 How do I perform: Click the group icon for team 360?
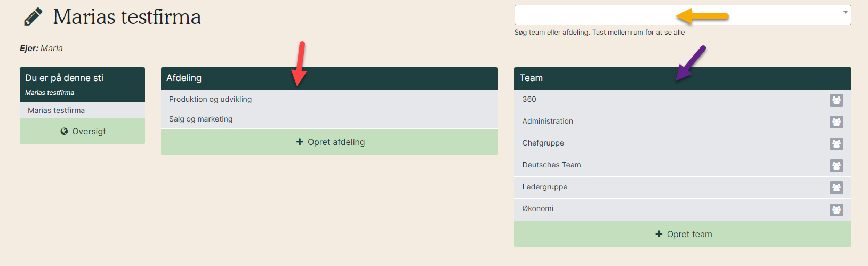[x=836, y=100]
